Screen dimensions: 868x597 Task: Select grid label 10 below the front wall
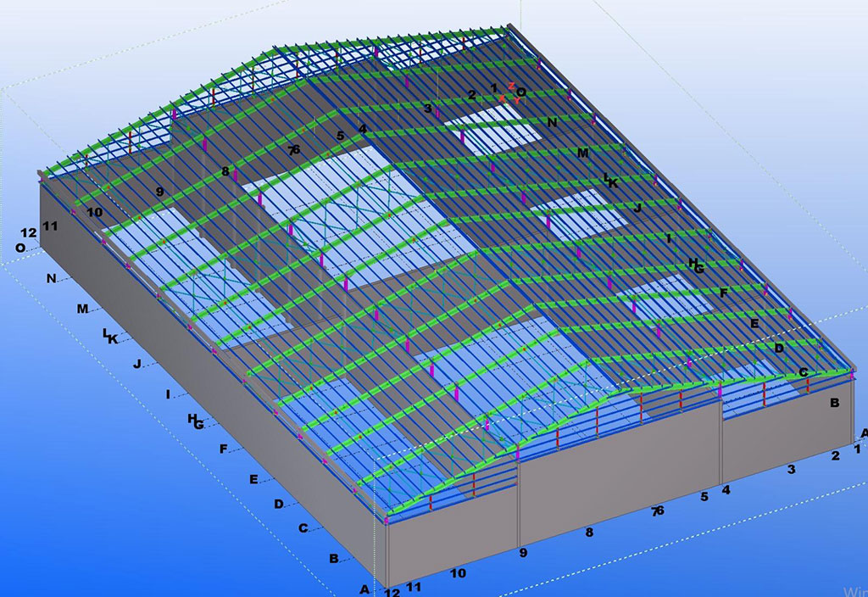pyautogui.click(x=458, y=573)
